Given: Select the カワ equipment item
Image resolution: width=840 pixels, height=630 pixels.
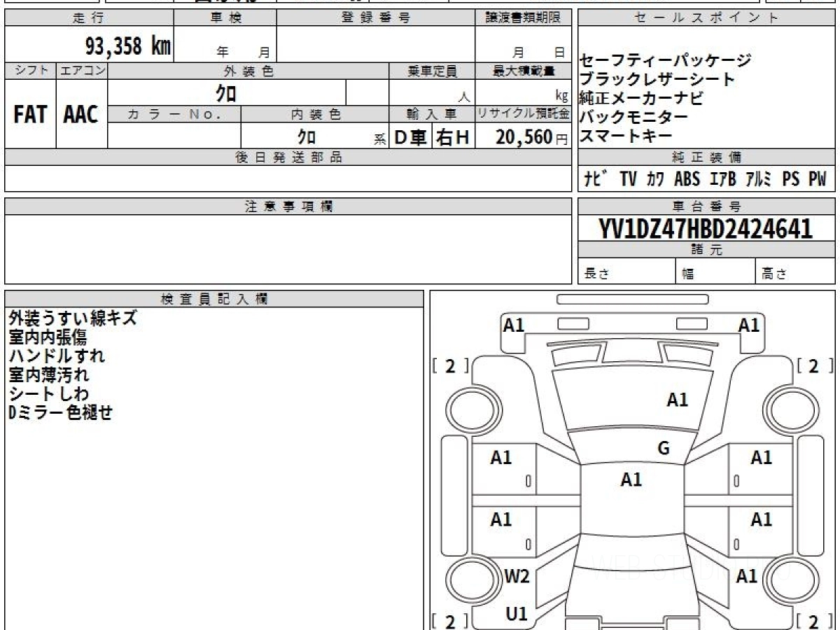Looking at the screenshot, I should [x=656, y=179].
